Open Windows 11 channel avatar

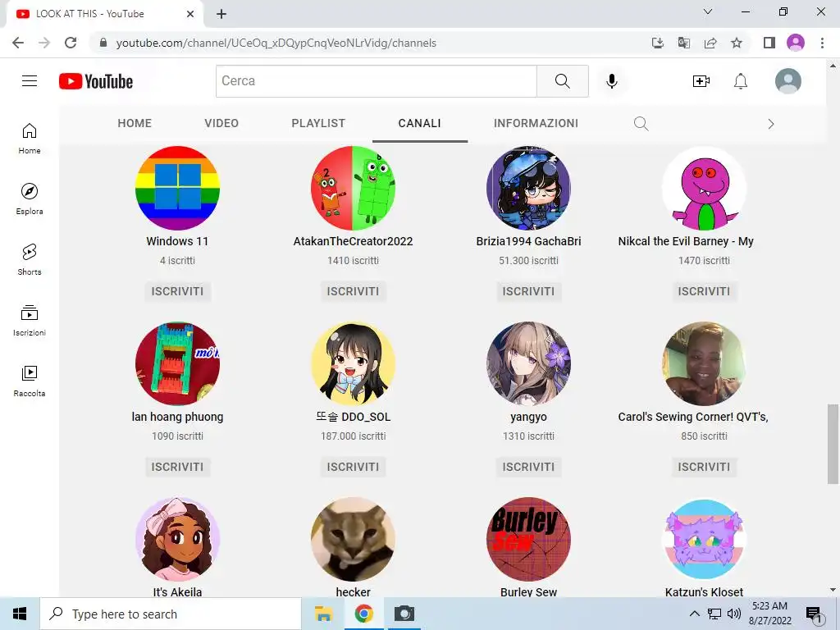point(177,188)
